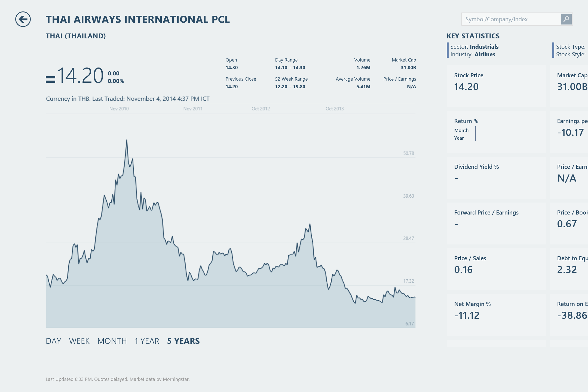Image resolution: width=588 pixels, height=392 pixels.
Task: Click the company title THAI AIRWAYS INTERNATIONAL PCL
Action: click(x=138, y=19)
